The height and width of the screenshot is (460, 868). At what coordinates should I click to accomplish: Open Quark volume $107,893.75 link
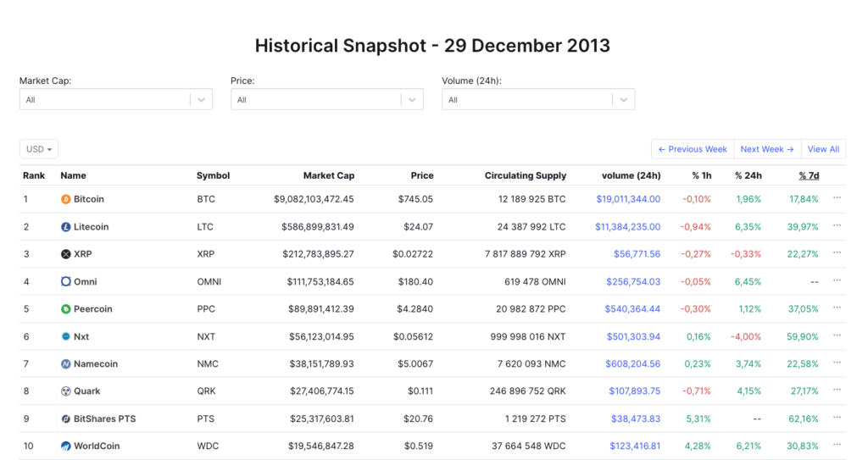coord(635,391)
